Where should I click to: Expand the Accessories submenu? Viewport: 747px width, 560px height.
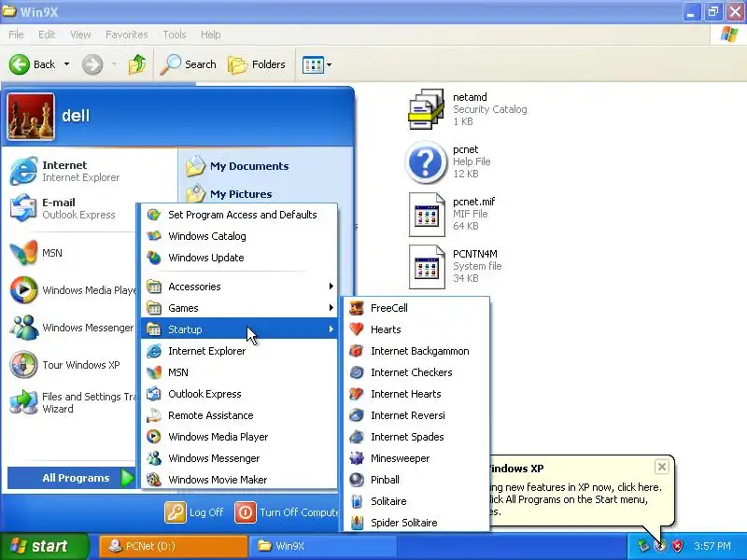point(239,287)
